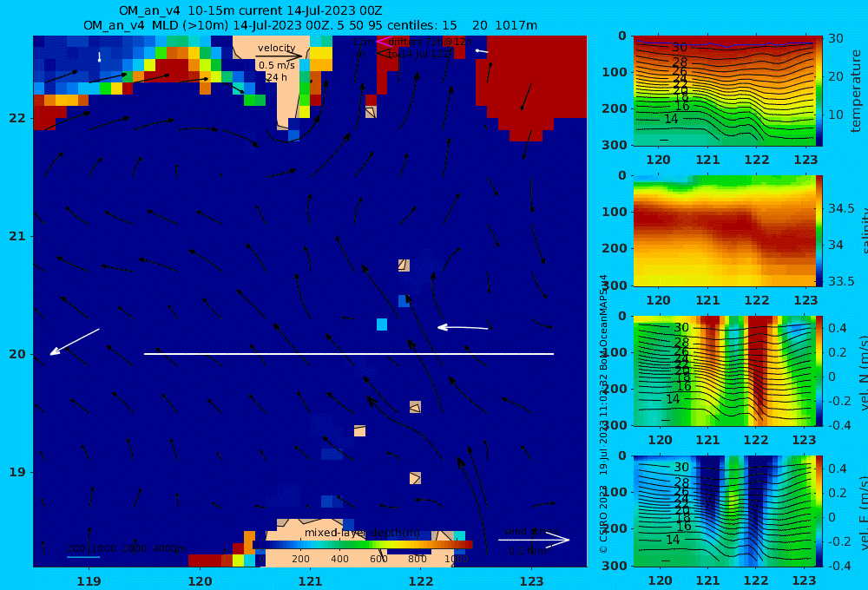Click the '© CSIRO 2023' copyright text
This screenshot has width=868, height=590.
pyautogui.click(x=603, y=519)
